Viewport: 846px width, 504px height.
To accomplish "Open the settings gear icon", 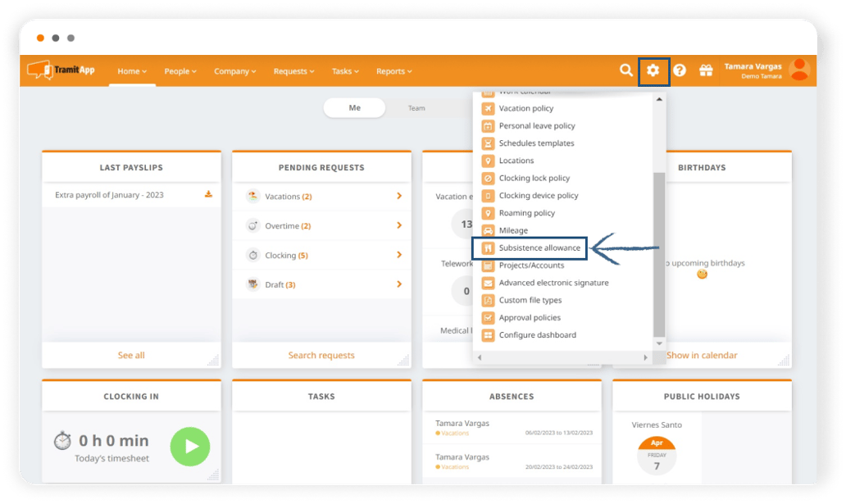I will tap(653, 70).
